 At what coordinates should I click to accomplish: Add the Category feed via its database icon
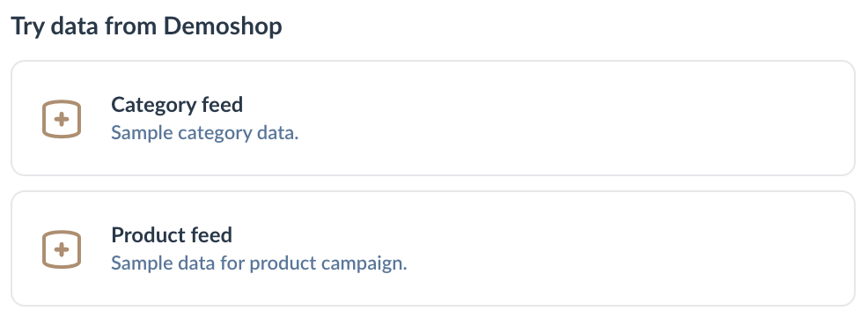(x=62, y=119)
